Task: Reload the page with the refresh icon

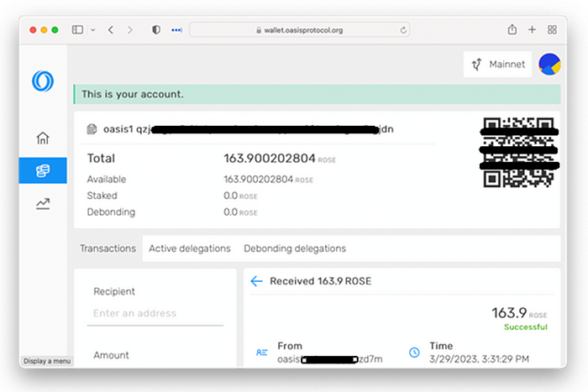Action: point(403,30)
